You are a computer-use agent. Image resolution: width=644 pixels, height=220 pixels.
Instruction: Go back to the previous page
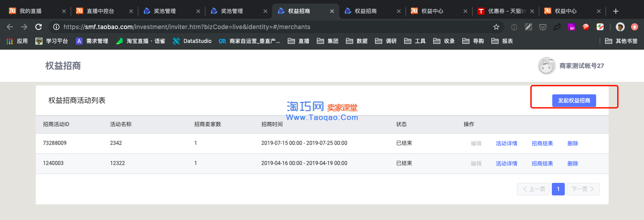pos(10,27)
